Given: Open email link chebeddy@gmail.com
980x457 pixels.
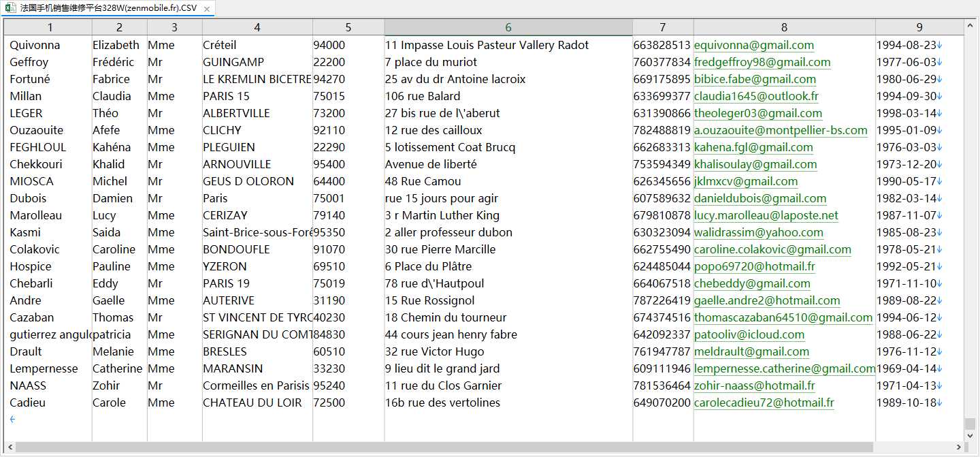Looking at the screenshot, I should point(752,283).
